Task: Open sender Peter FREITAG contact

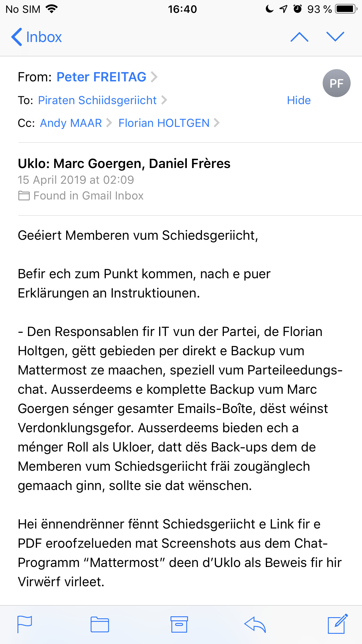Action: 101,77
